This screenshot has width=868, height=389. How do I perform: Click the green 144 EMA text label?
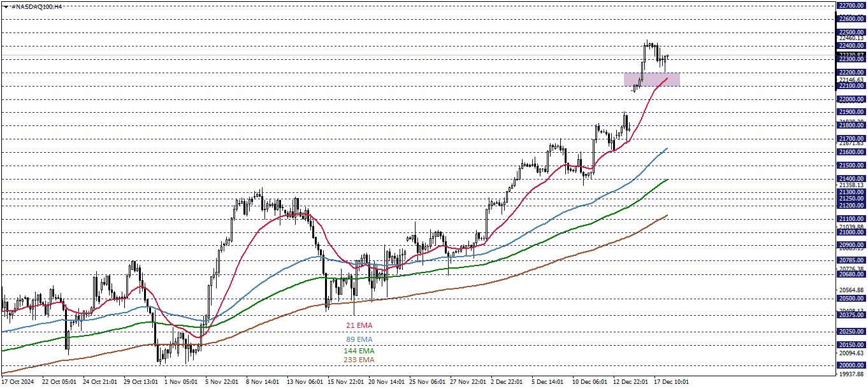click(359, 350)
